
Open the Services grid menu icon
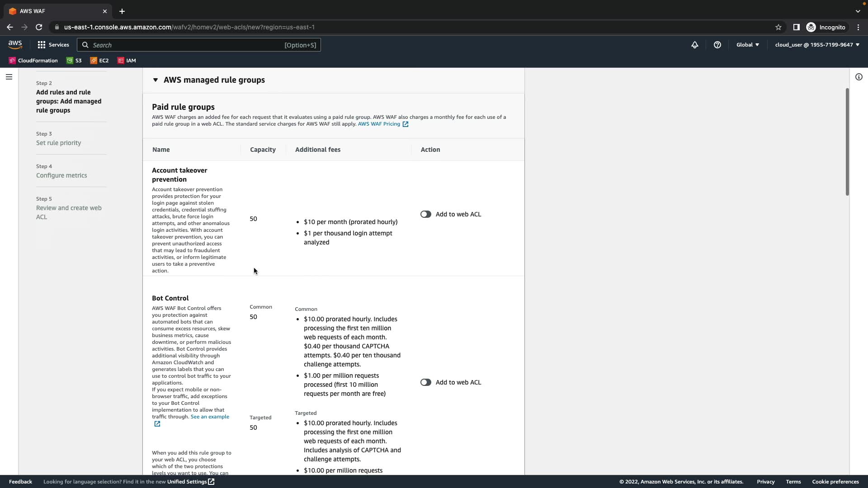tap(42, 45)
